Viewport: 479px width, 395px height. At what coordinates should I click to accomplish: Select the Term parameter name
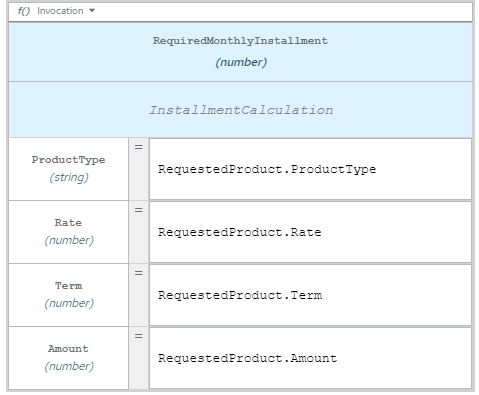coord(68,285)
